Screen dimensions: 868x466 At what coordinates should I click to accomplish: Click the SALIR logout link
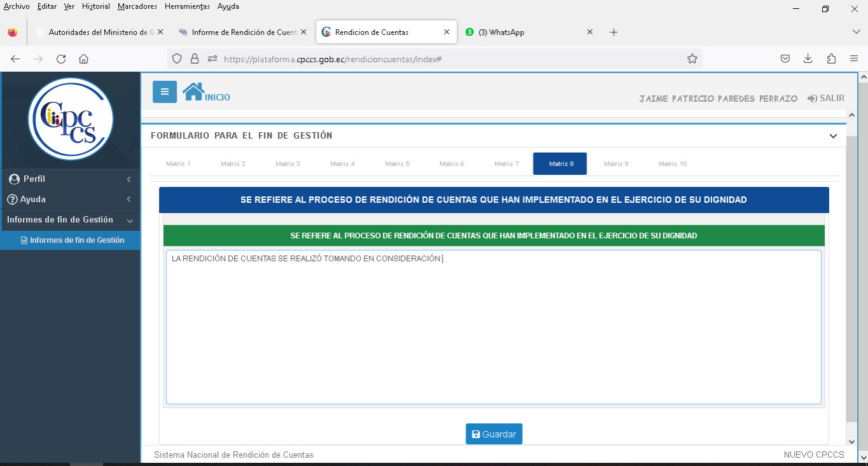pyautogui.click(x=826, y=99)
